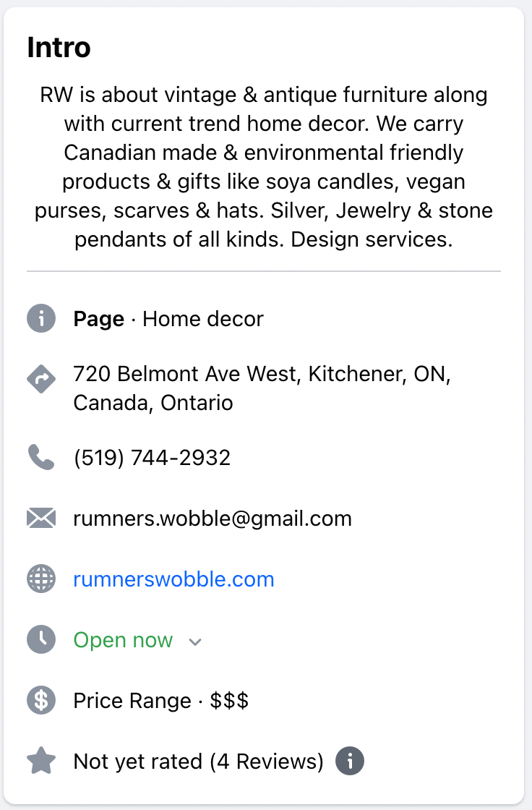532x810 pixels.
Task: Click the website globe icon
Action: (41, 579)
